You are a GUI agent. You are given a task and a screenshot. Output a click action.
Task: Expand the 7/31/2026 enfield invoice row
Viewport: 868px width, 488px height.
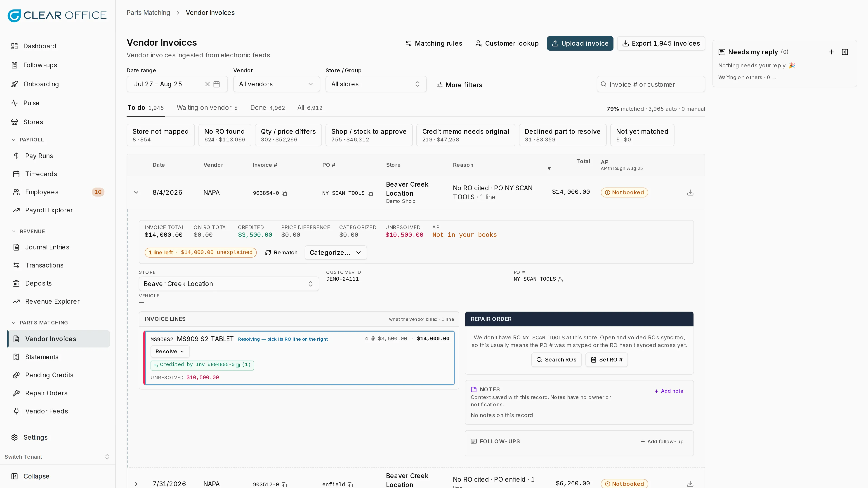(x=136, y=484)
